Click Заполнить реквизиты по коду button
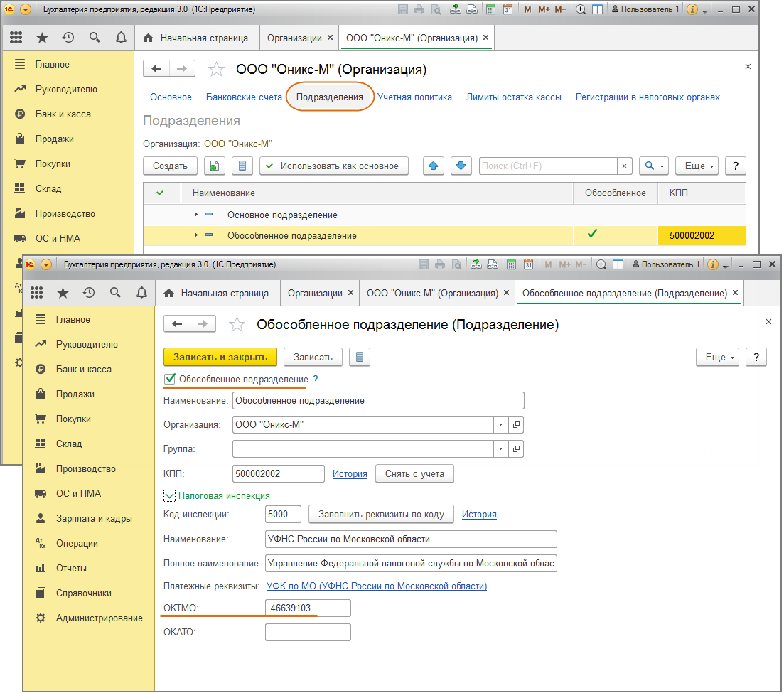Screen dimensions: 784x693 (381, 514)
